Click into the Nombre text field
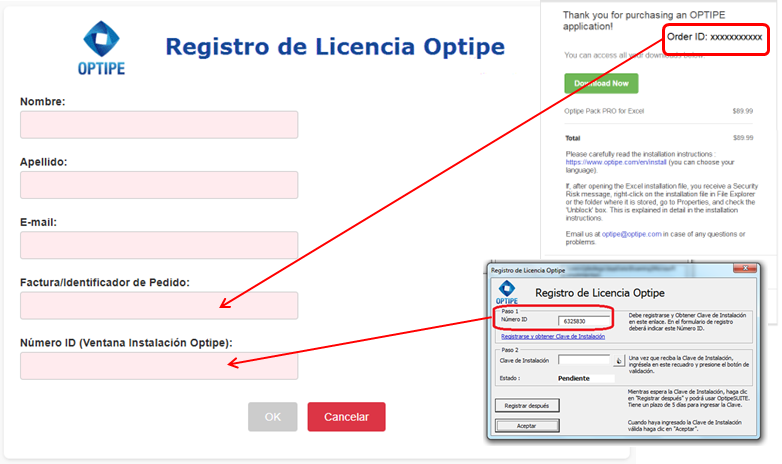This screenshot has height=464, width=782. pyautogui.click(x=159, y=125)
